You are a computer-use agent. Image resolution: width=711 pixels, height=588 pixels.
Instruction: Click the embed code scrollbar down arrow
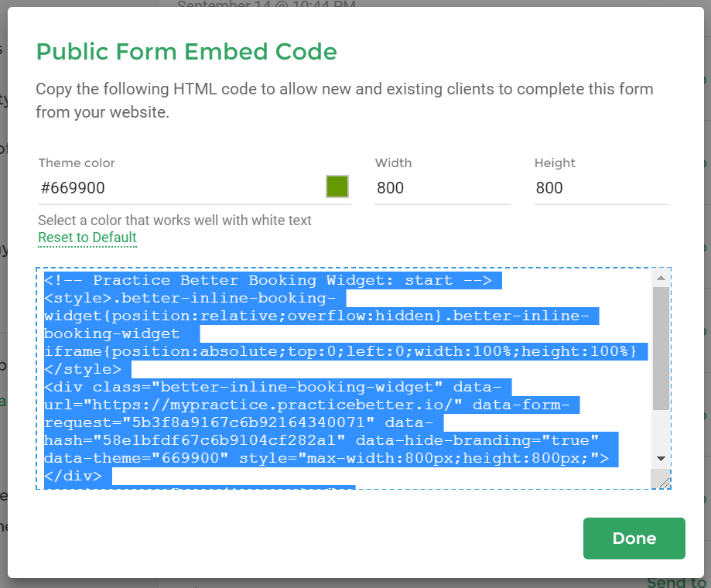pos(661,458)
